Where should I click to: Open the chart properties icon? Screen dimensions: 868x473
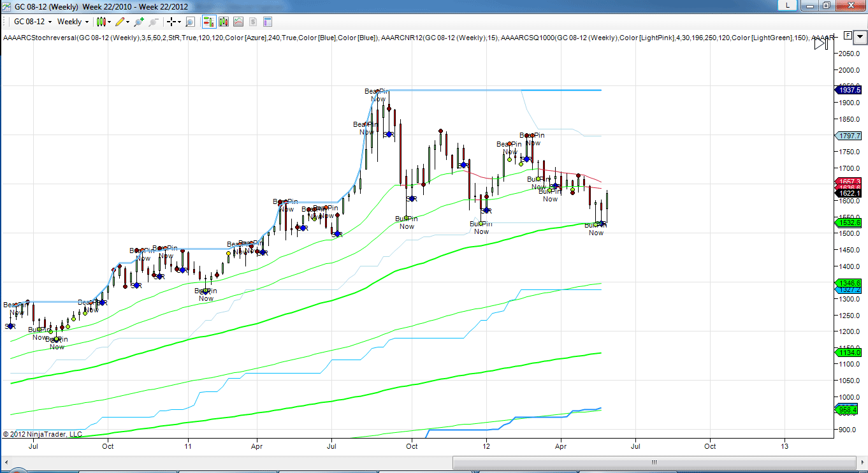coord(268,22)
